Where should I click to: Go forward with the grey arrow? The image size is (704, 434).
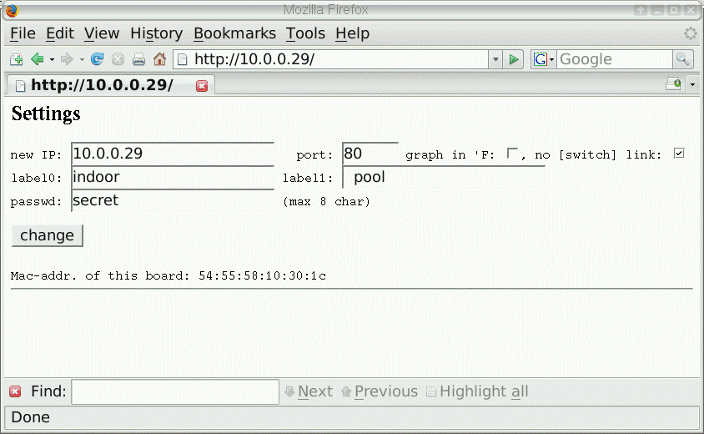[66, 59]
